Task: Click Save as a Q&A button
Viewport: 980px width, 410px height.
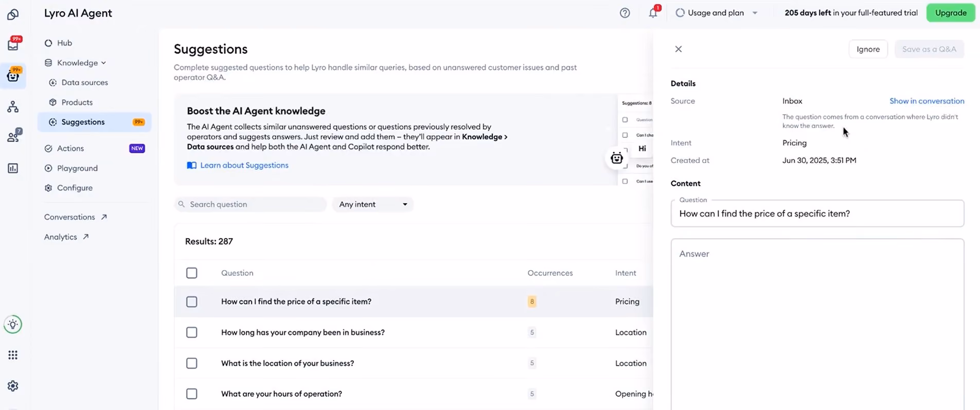Action: (929, 49)
